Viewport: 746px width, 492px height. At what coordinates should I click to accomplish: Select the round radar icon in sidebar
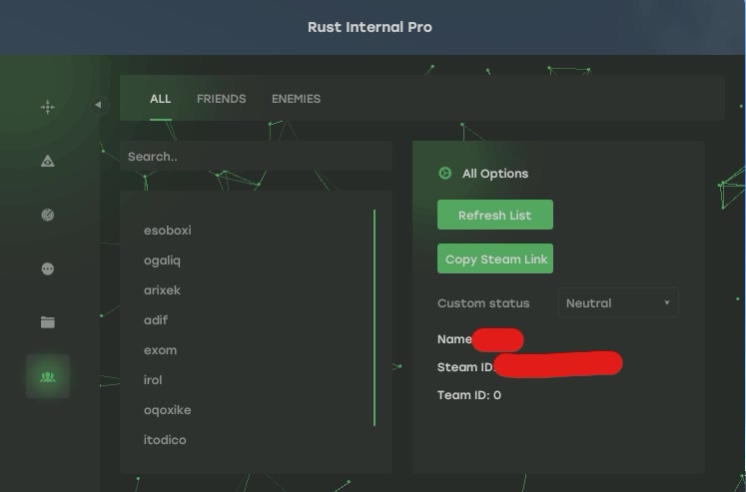[47, 215]
